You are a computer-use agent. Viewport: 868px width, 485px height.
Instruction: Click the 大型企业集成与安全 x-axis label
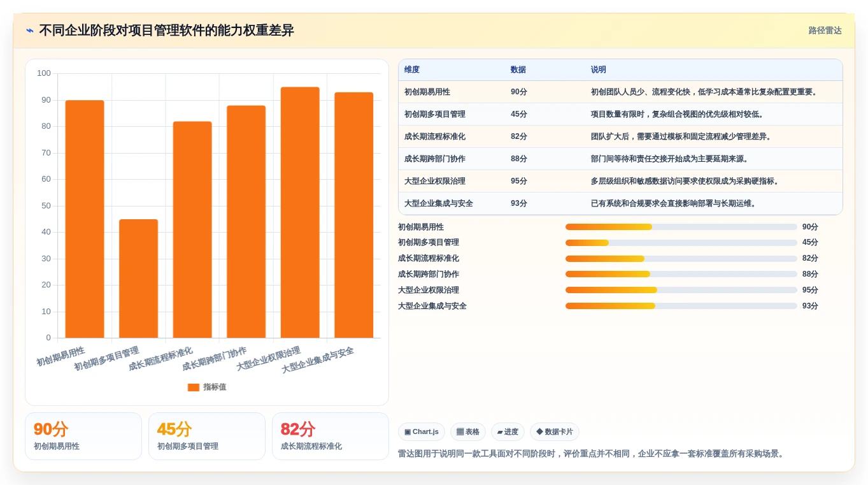click(x=318, y=360)
